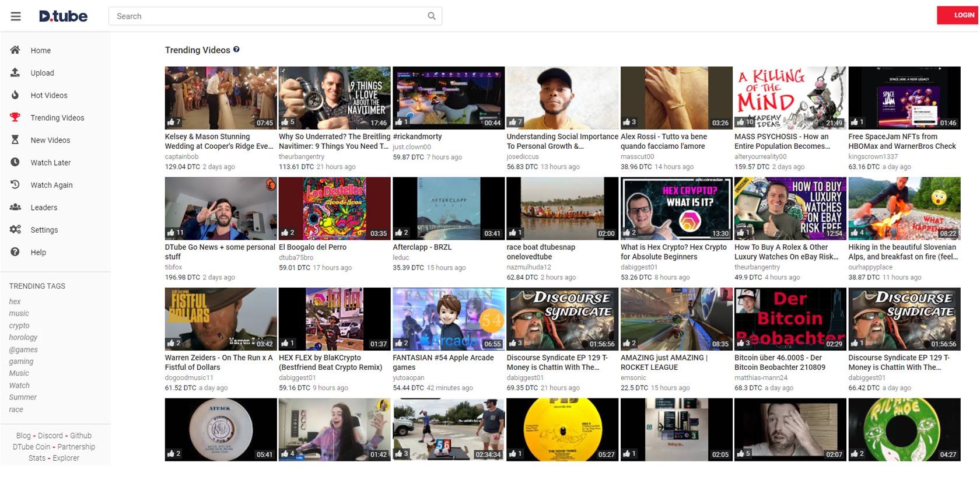Play the 'Hex Crypto? What is it?' video thumbnail

(675, 208)
